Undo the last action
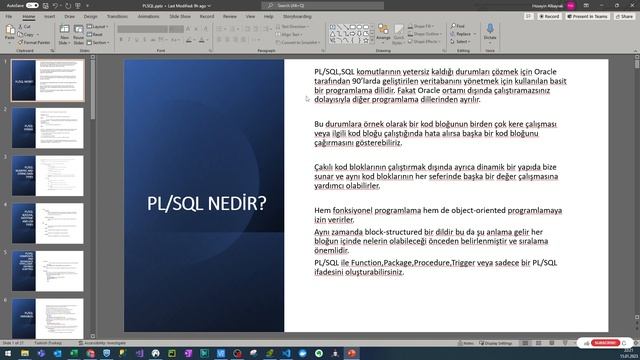Viewport: 640px width, 360px height. [55, 6]
